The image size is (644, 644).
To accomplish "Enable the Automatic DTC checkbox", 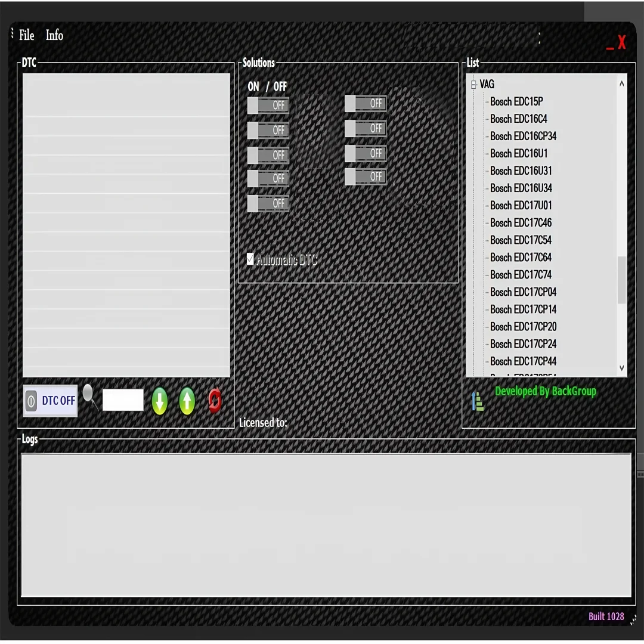I will (250, 258).
